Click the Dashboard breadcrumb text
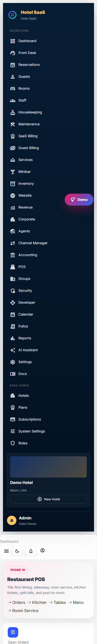Viewport: 97px width, 644px height. [9, 541]
